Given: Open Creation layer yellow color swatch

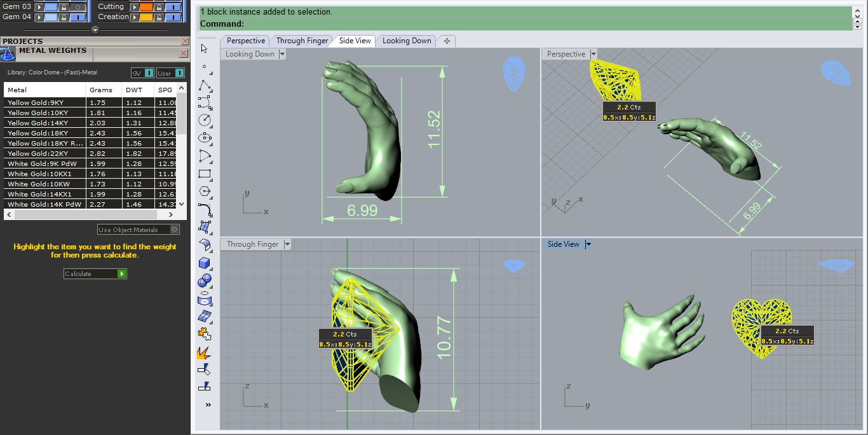Looking at the screenshot, I should [x=146, y=17].
